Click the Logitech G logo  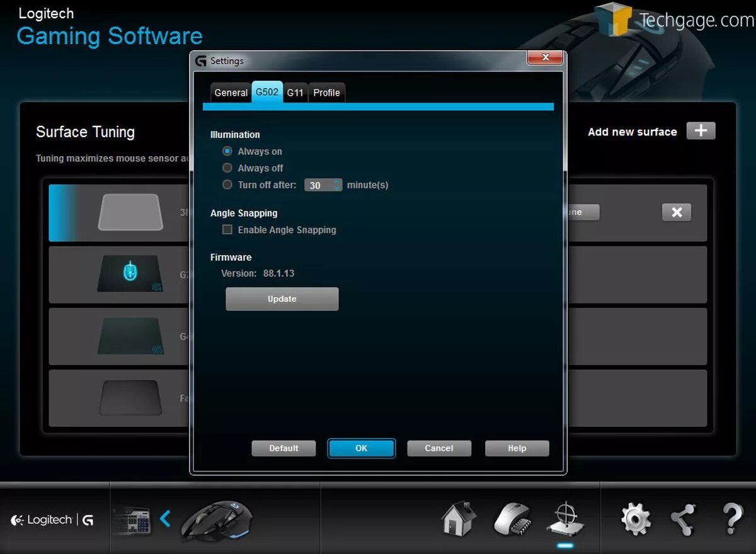(52, 520)
